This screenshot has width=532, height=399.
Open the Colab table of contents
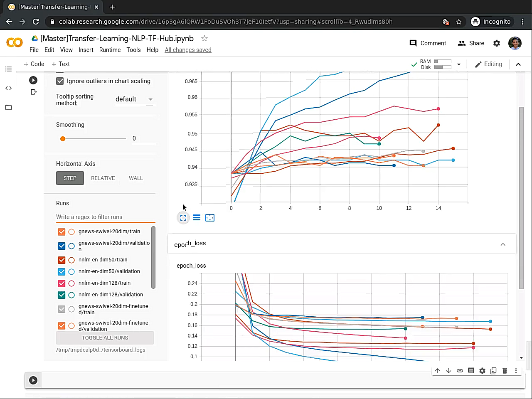(x=8, y=69)
